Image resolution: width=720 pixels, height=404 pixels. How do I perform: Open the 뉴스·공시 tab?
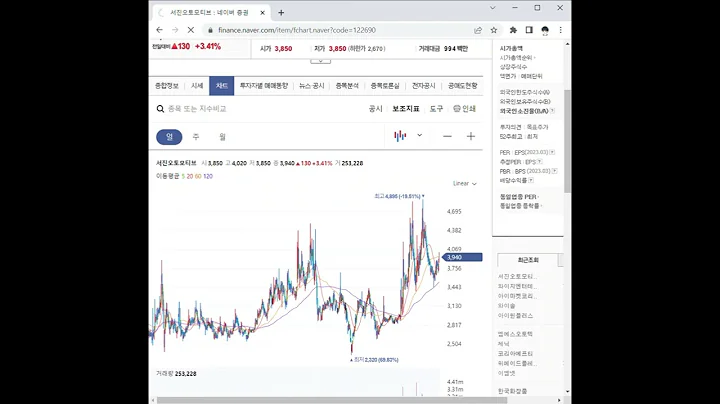[311, 86]
